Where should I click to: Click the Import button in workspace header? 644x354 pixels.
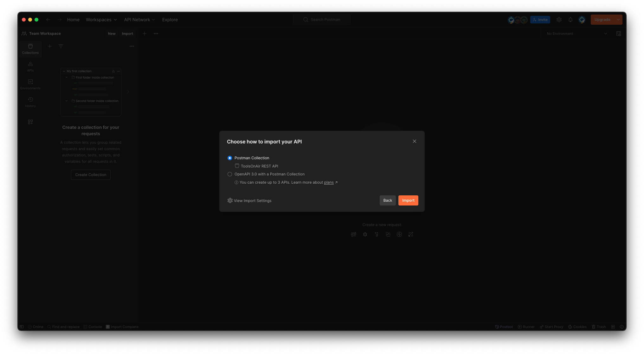tap(127, 34)
